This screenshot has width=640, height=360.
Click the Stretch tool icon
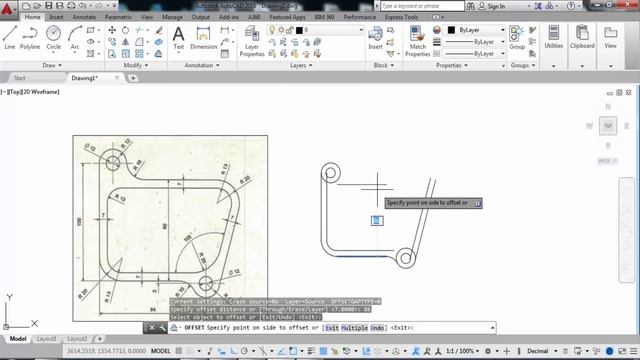pyautogui.click(x=112, y=54)
